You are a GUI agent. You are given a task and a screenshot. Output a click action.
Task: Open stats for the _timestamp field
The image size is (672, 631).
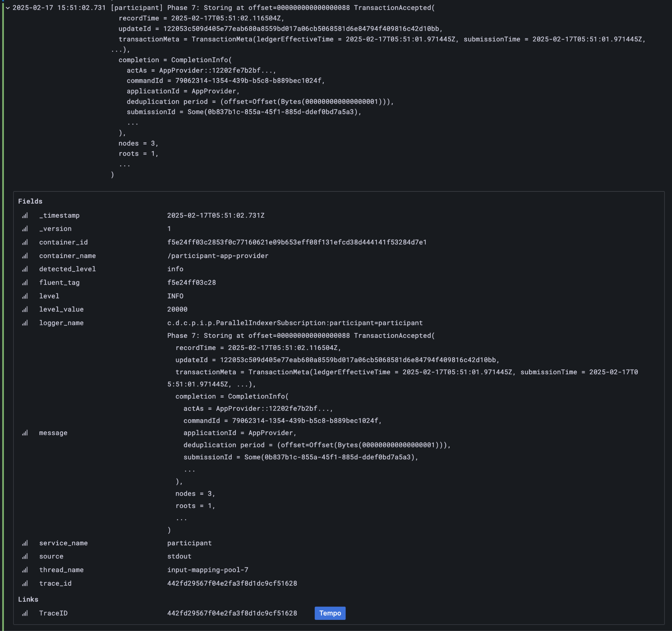point(25,215)
